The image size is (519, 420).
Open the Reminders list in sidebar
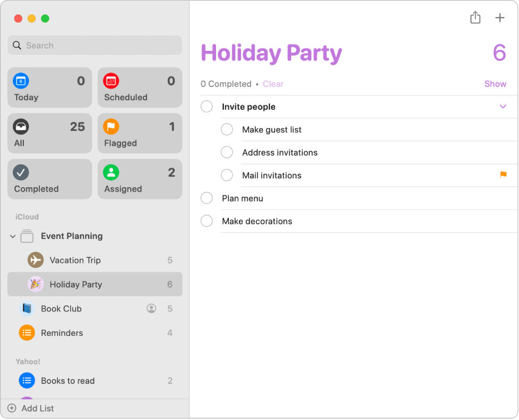point(62,333)
